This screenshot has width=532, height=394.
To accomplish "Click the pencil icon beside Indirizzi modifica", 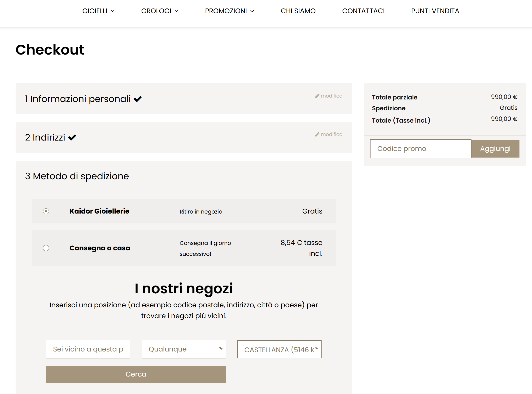I will point(317,134).
